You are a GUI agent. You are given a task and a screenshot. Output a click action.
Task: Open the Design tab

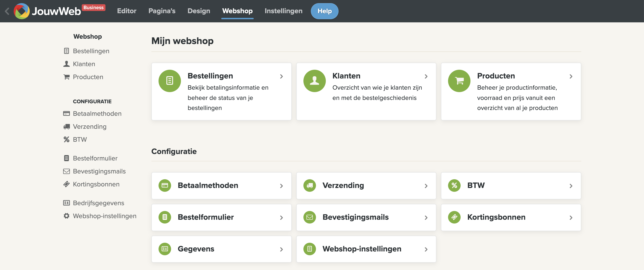(x=198, y=11)
